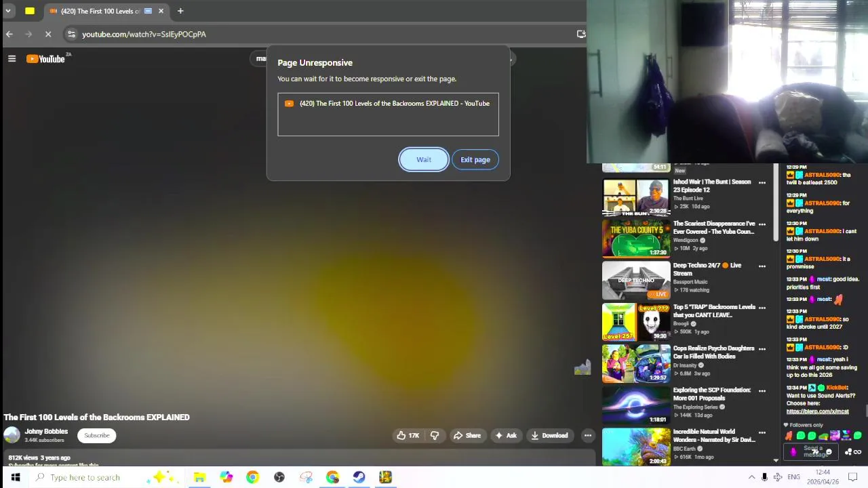This screenshot has width=868, height=488.
Task: Open clock showing 12:44
Action: 823,477
